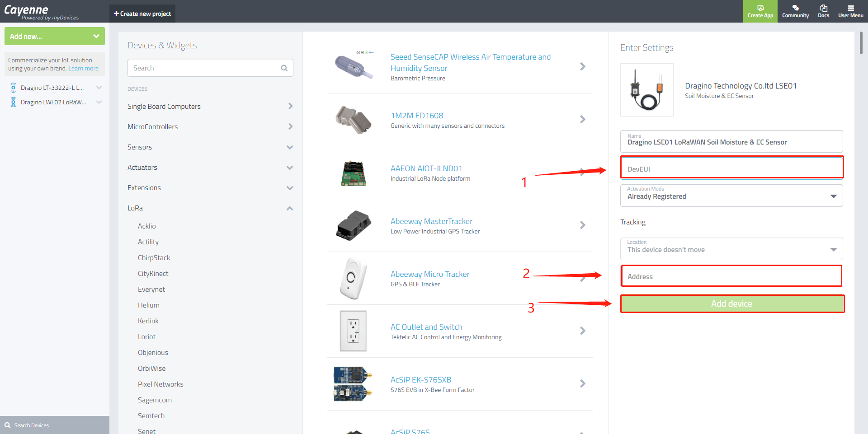Select Loriot LoRa network

click(147, 337)
